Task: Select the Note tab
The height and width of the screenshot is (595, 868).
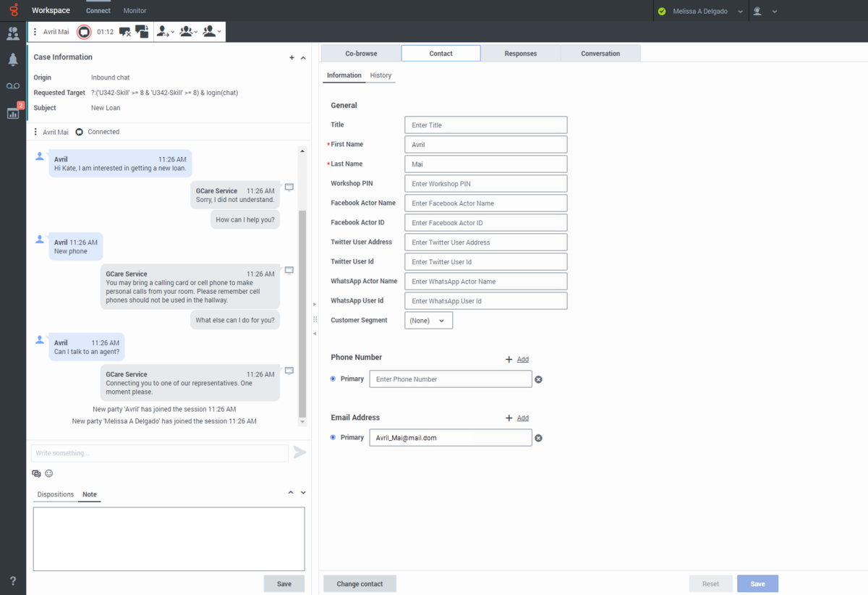Action: 90,494
